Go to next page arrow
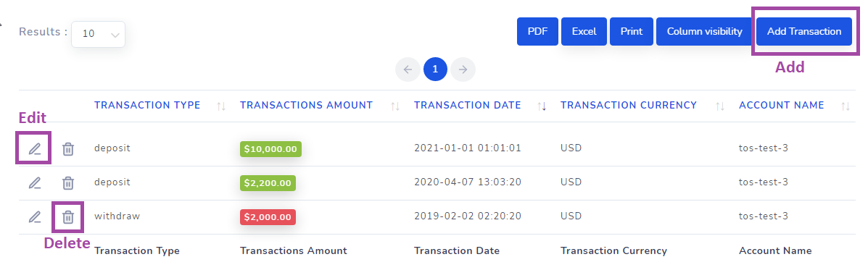 (463, 69)
